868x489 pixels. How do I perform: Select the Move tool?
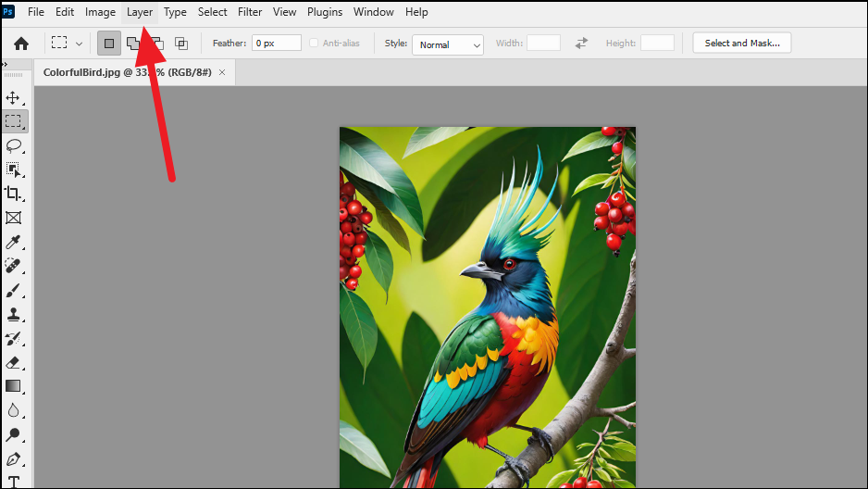pos(13,97)
